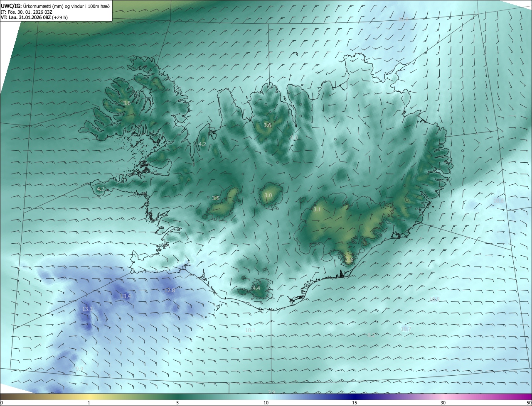Viewport: 532px width, 406px height.
Task: Click the '15' tick on the color scale
Action: [355, 403]
